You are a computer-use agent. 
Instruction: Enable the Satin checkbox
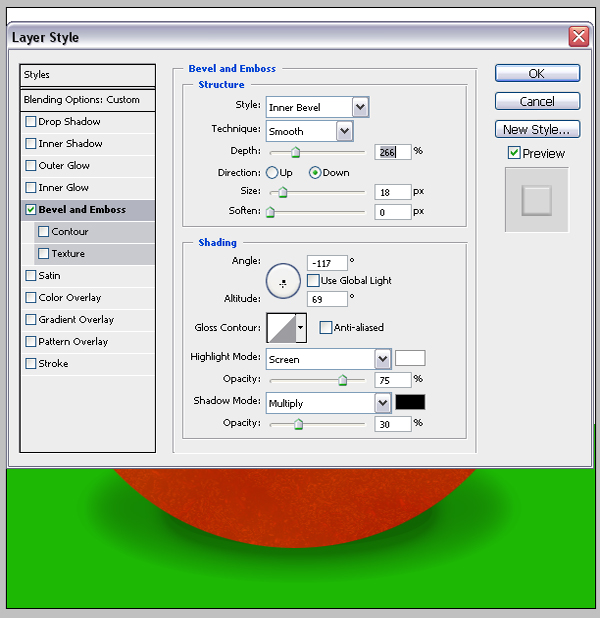point(31,275)
